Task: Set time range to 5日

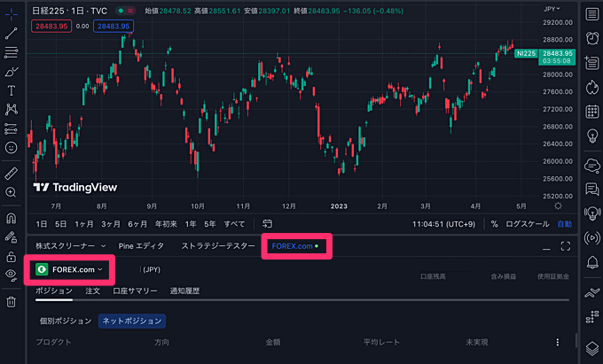Action: [61, 224]
